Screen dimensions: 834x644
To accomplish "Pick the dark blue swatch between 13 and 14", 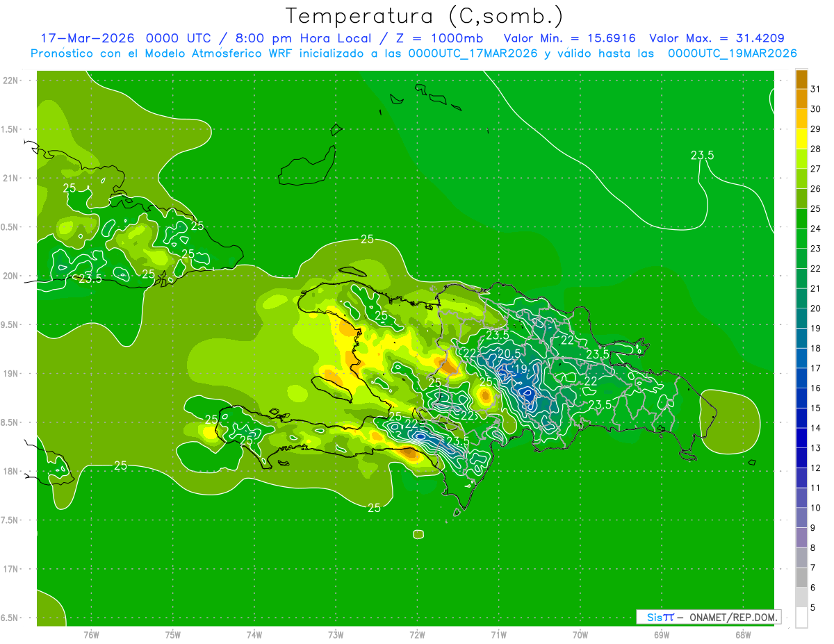I will pyautogui.click(x=801, y=438).
